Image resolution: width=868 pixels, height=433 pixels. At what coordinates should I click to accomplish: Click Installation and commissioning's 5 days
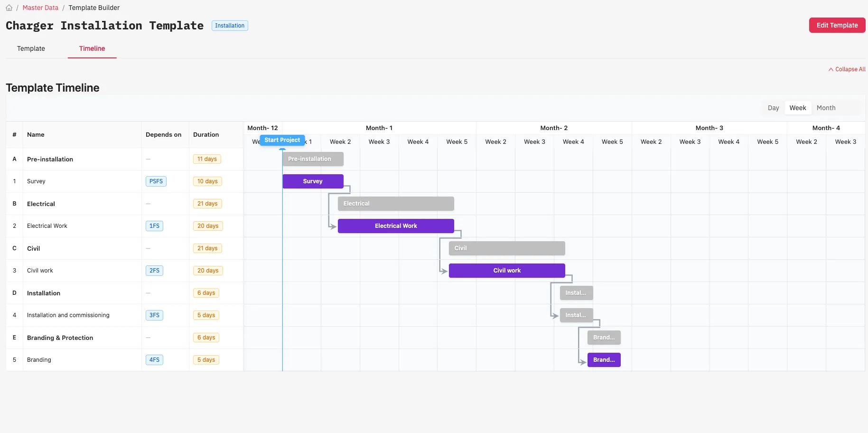pos(206,315)
